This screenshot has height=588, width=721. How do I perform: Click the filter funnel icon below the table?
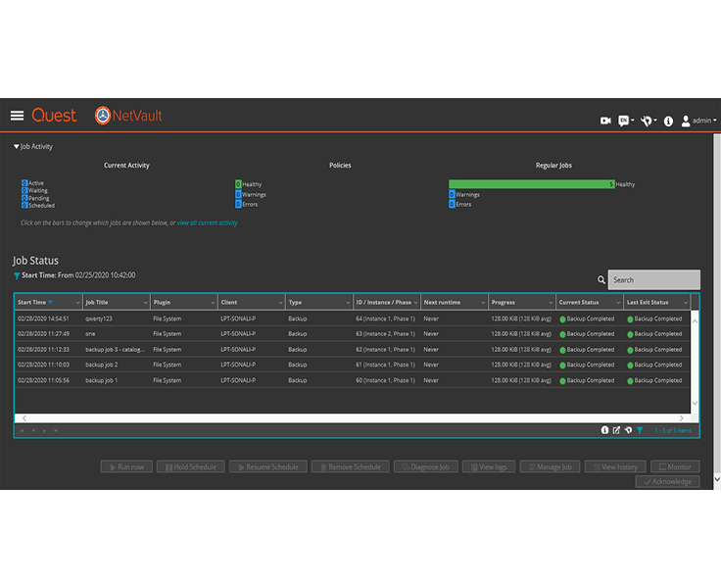click(x=640, y=430)
